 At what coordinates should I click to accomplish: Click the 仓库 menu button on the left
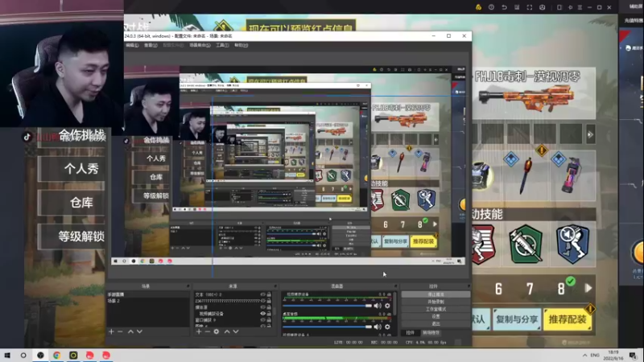click(72, 203)
